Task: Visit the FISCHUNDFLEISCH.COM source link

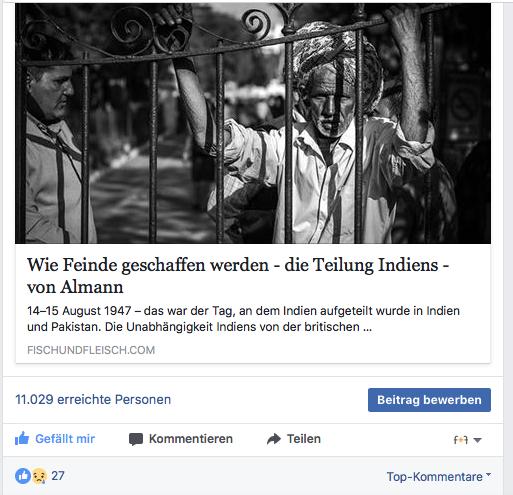Action: click(91, 350)
